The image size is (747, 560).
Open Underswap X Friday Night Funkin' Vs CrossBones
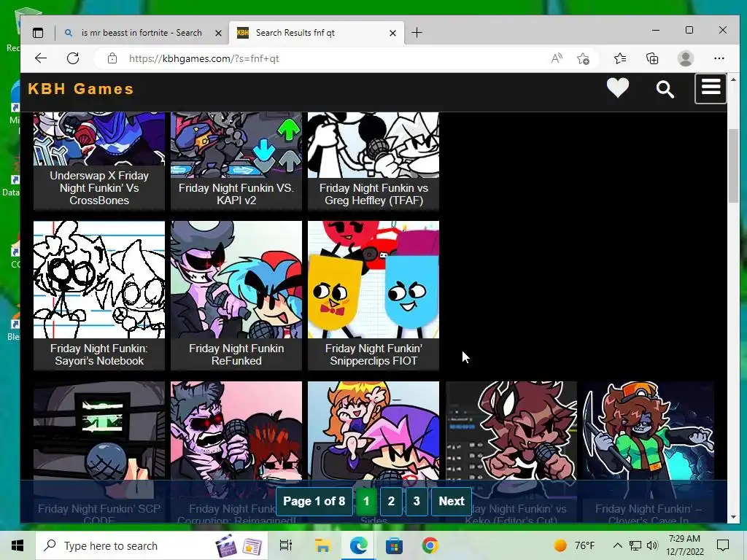[x=99, y=161]
